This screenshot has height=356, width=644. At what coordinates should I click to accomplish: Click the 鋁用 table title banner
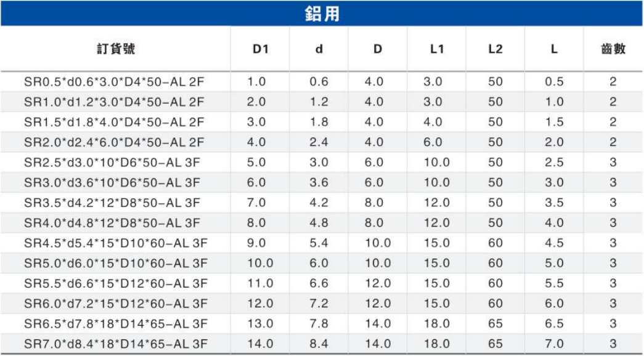tap(322, 14)
